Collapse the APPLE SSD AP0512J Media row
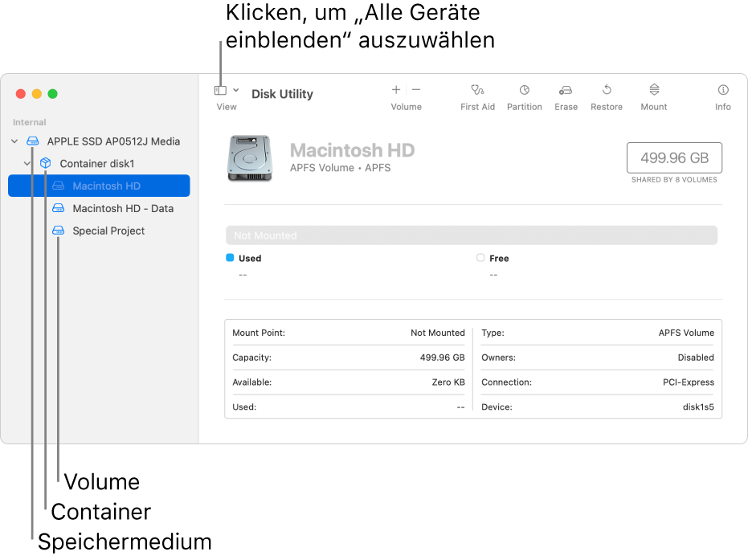The height and width of the screenshot is (560, 748). tap(14, 141)
